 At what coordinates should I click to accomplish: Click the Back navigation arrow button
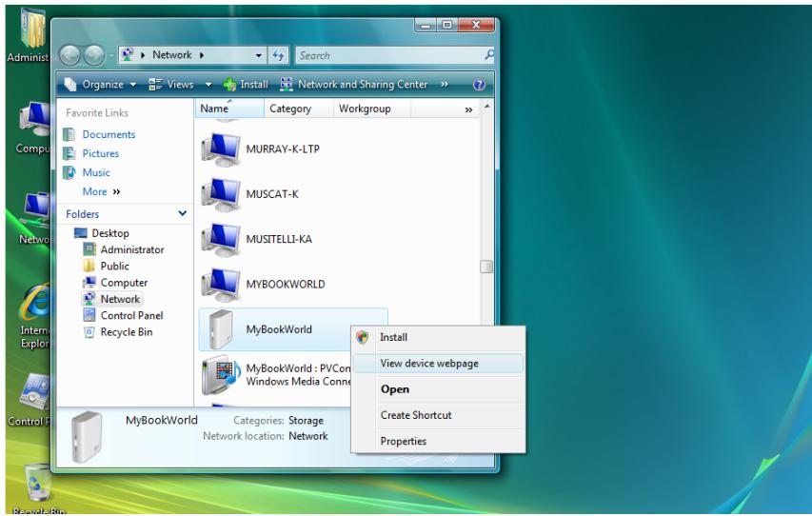(69, 55)
